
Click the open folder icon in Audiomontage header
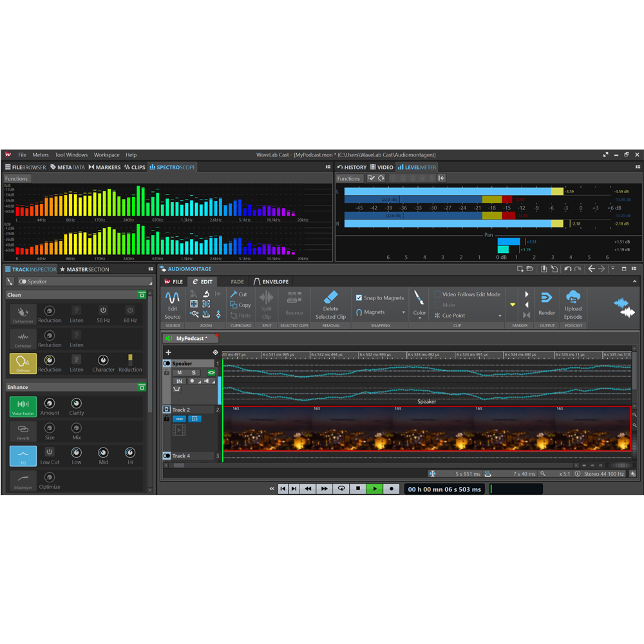(530, 269)
